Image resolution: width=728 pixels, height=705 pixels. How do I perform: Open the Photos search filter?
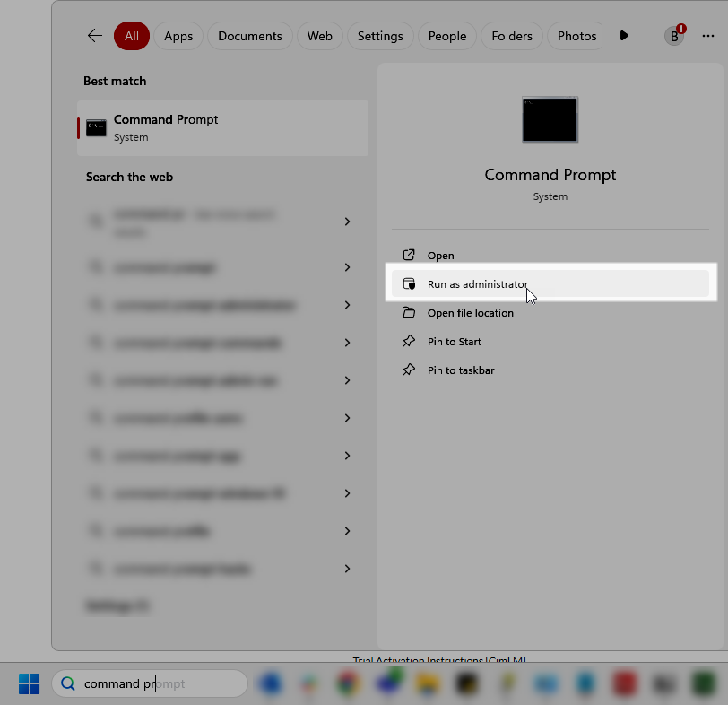[x=576, y=36]
